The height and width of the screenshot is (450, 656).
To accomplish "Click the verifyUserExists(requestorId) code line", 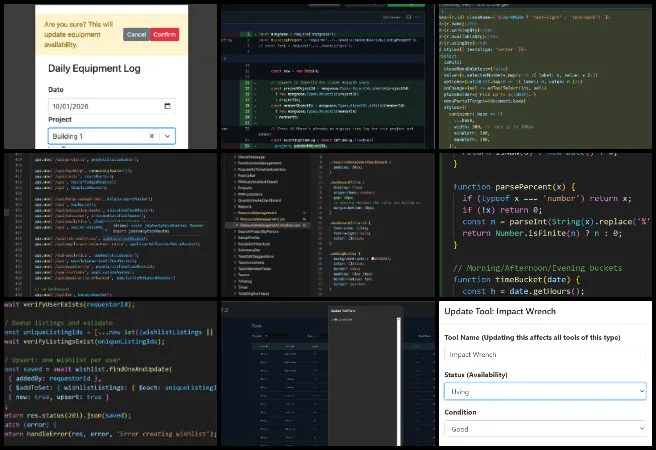I will pos(69,304).
